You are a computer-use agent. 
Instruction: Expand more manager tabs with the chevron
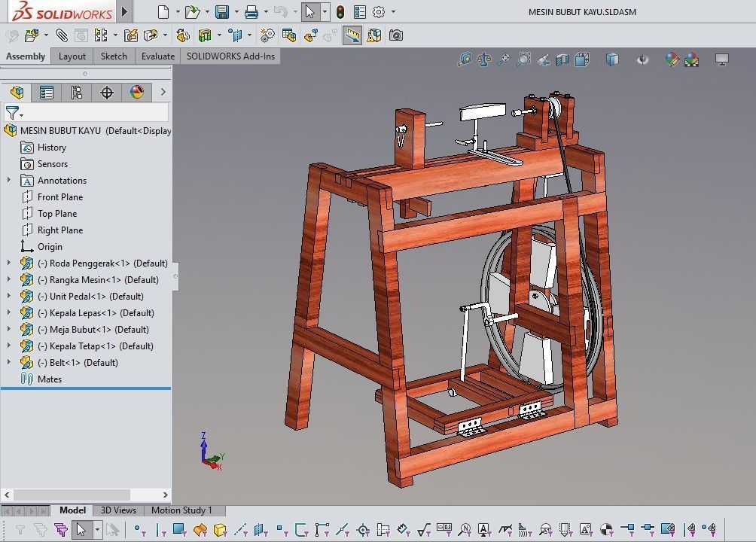click(x=163, y=92)
